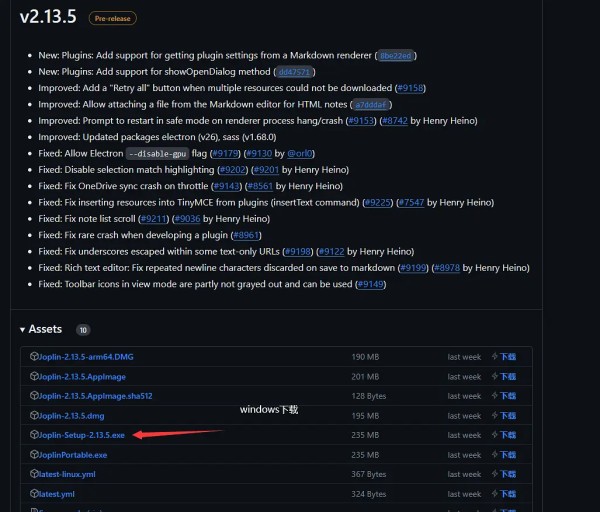Click package icon beside latest-linux.yml

coord(34,473)
